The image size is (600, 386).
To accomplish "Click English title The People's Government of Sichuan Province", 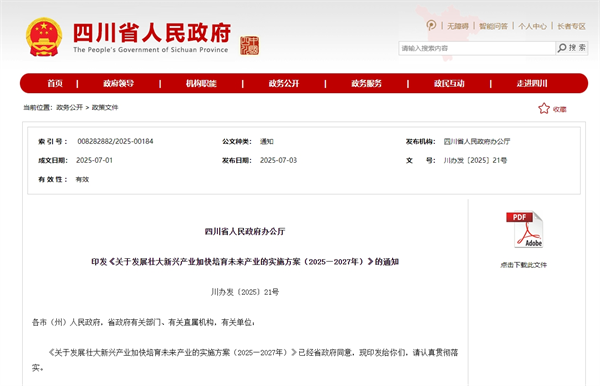I will 150,50.
